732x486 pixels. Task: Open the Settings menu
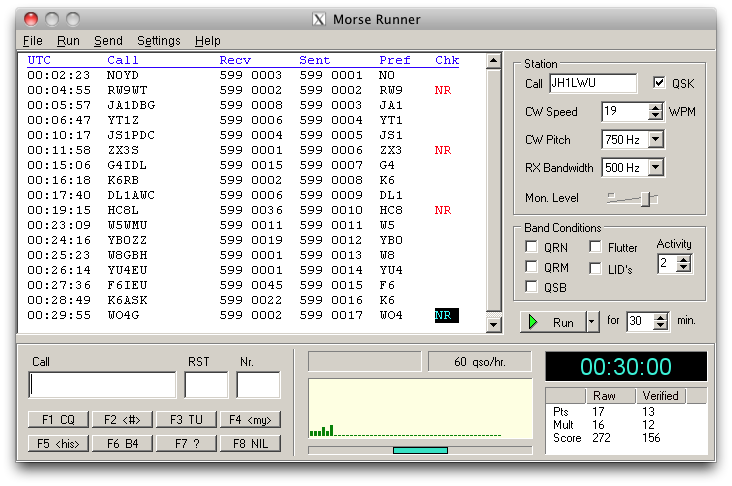tap(158, 41)
